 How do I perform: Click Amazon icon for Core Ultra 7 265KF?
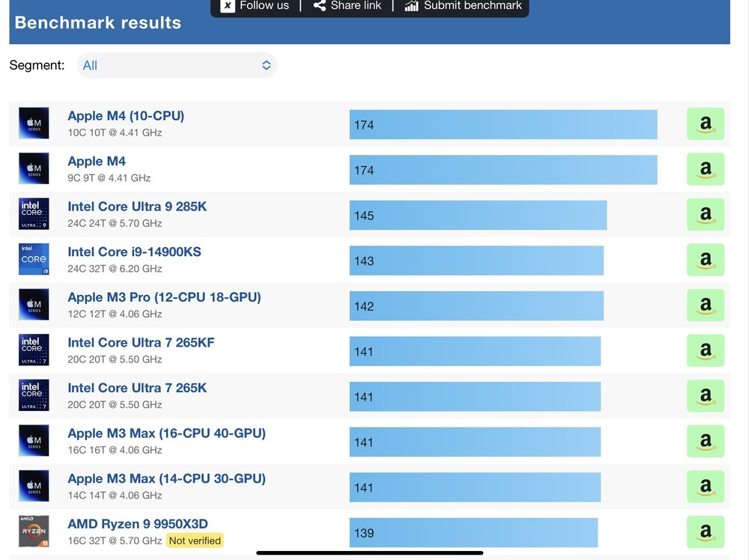706,351
